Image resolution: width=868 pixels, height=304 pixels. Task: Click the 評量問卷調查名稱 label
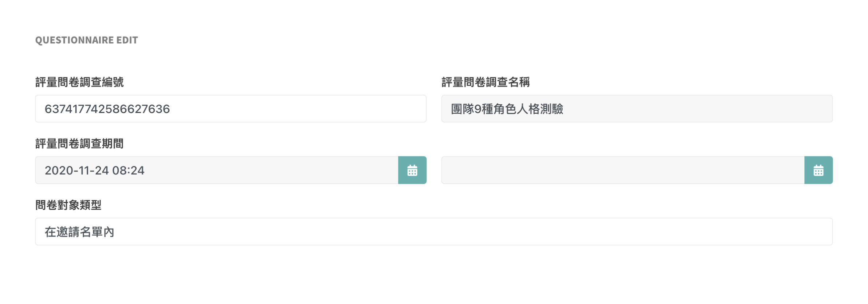tap(485, 82)
